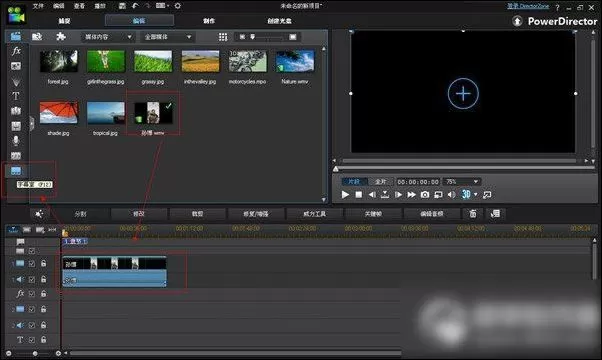
Task: Open the Effects room fx icon
Action: pos(16,51)
